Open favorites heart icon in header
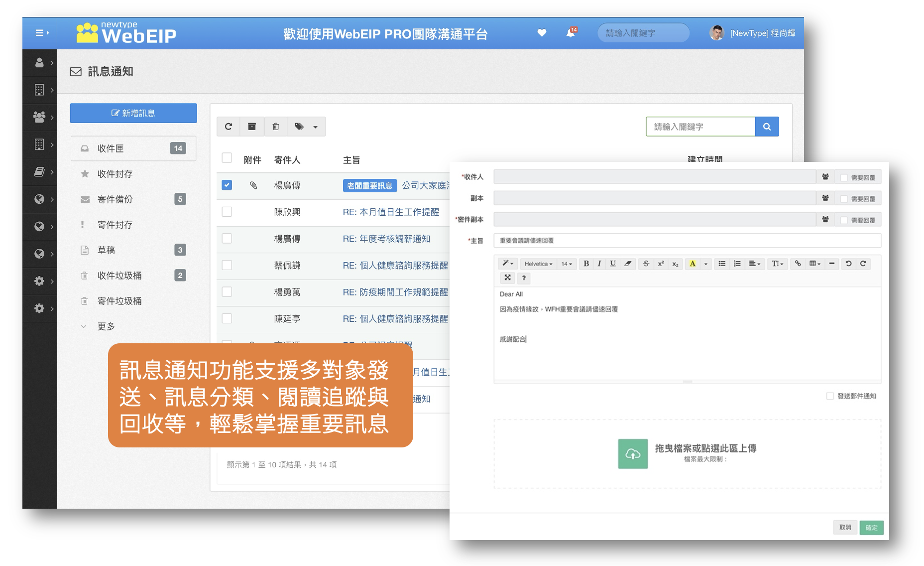 [x=542, y=33]
